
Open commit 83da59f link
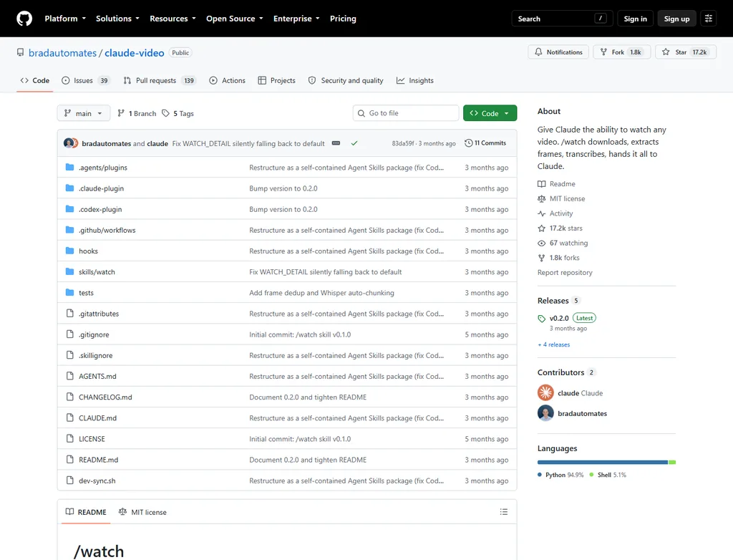pos(403,144)
